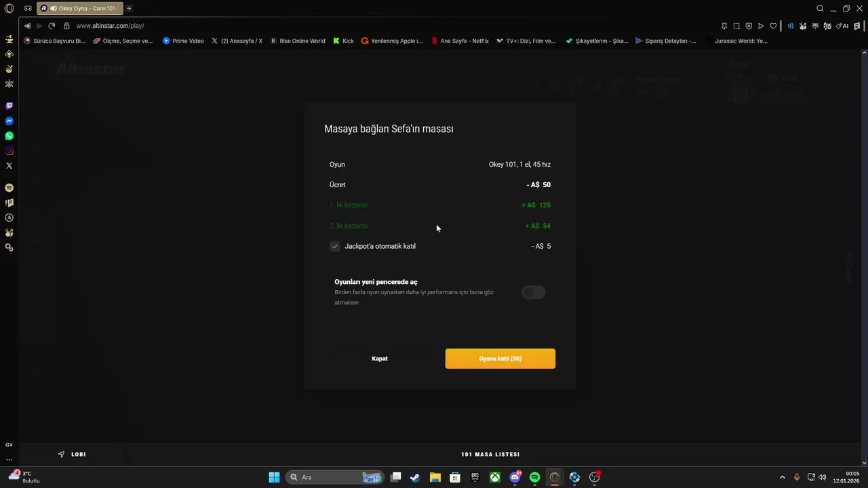868x488 pixels.
Task: Open clock showing 00:05 12.01.2026
Action: [x=846, y=477]
